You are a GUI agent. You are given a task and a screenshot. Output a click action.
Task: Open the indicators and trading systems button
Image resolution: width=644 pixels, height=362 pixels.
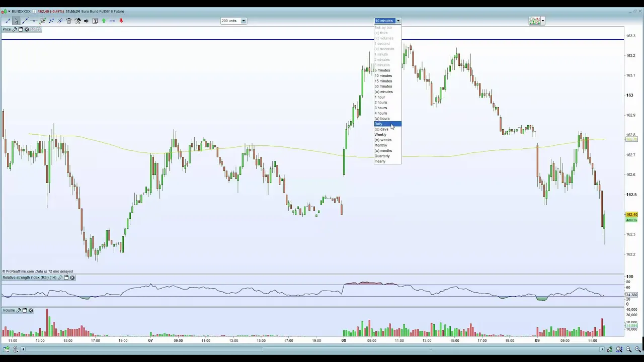click(x=534, y=21)
